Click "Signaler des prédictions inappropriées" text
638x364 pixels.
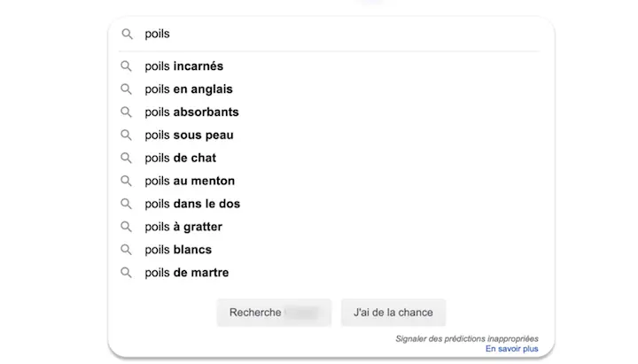(x=467, y=338)
